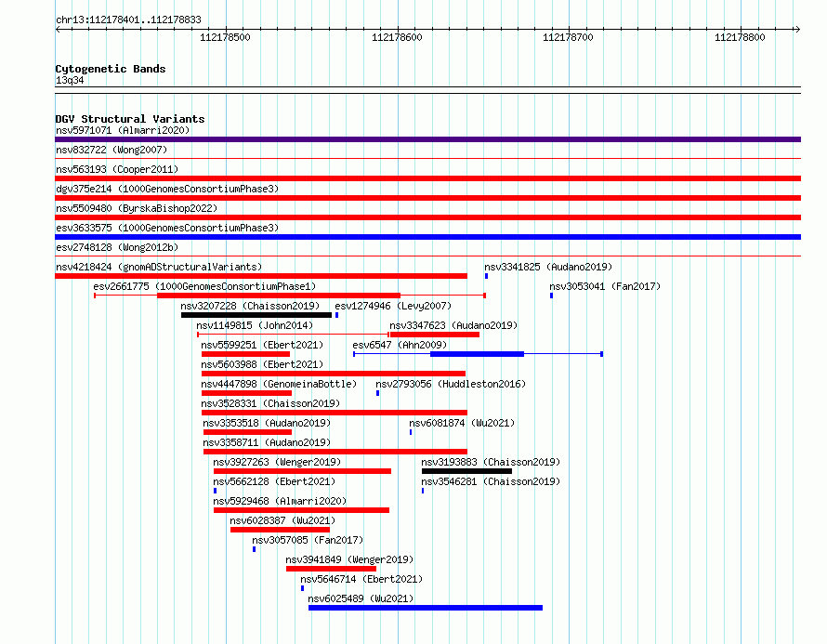Select the red nsv3528331 variant bar

[335, 413]
